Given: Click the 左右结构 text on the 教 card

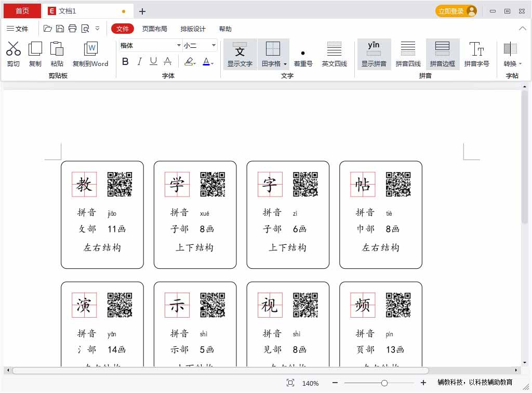Looking at the screenshot, I should (x=102, y=247).
